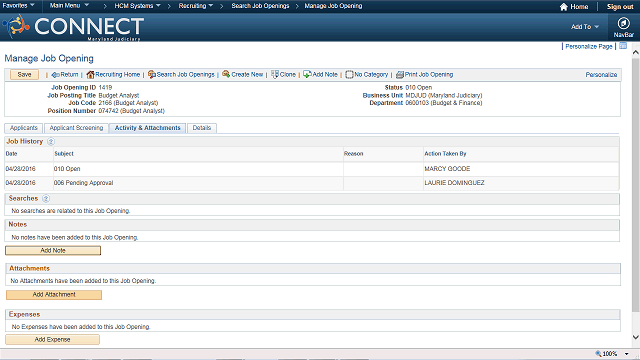Click the Create New icon
Screen dimensions: 640x360
[226, 74]
